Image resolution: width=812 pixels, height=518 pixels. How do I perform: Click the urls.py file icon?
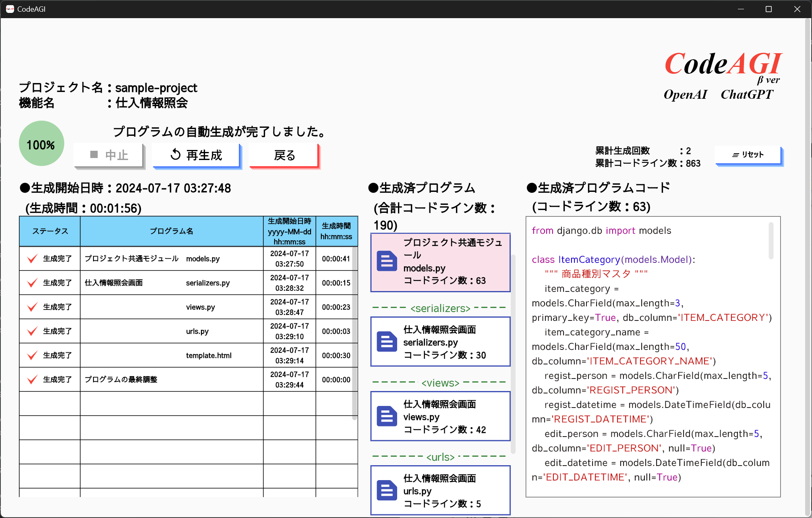pyautogui.click(x=387, y=491)
